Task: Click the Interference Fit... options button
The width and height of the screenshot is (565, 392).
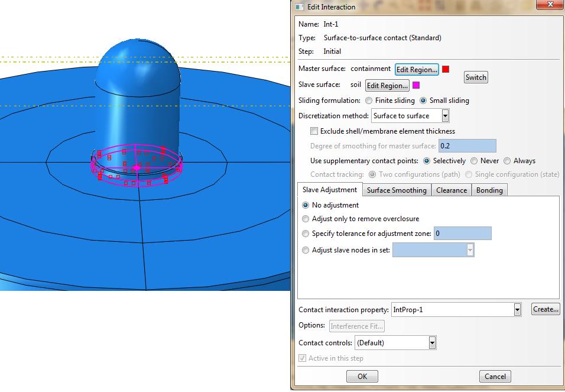Action: tap(357, 326)
